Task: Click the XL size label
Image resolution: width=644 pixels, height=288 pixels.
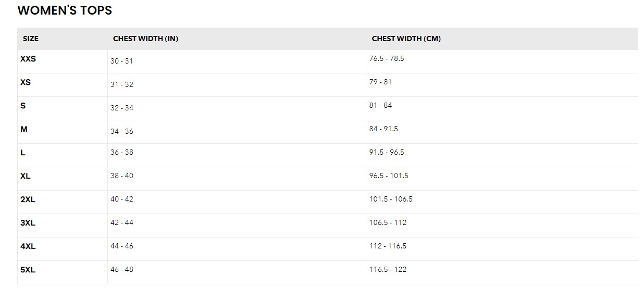Action: [26, 176]
